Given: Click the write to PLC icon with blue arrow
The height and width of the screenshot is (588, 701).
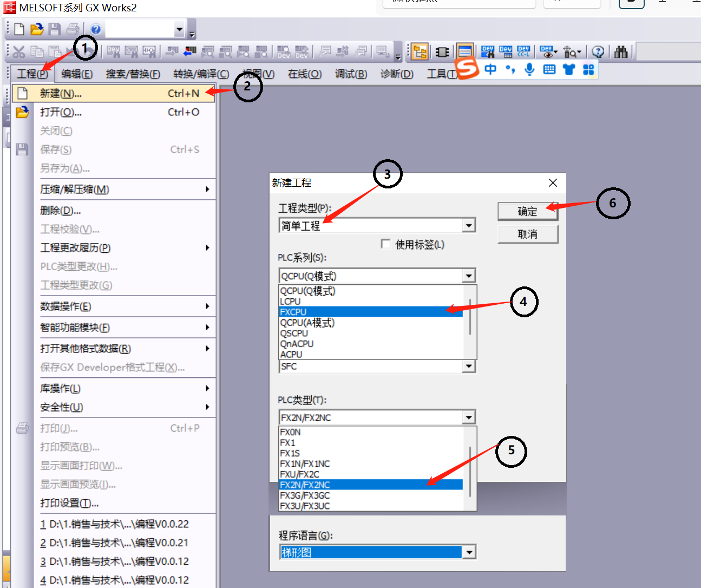Looking at the screenshot, I should 190,52.
